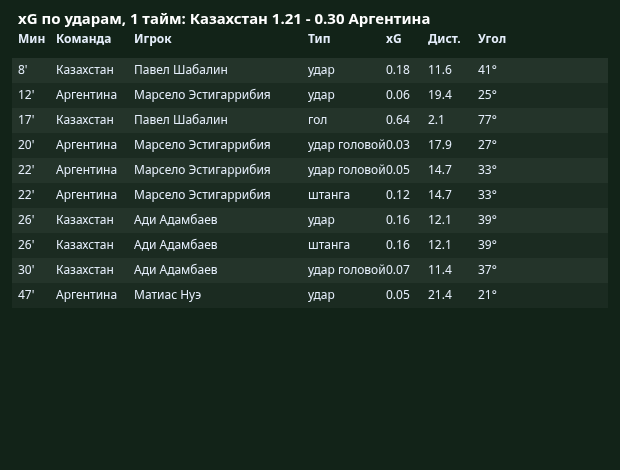
Task: Click distance value 11.6
Action: click(x=440, y=70)
